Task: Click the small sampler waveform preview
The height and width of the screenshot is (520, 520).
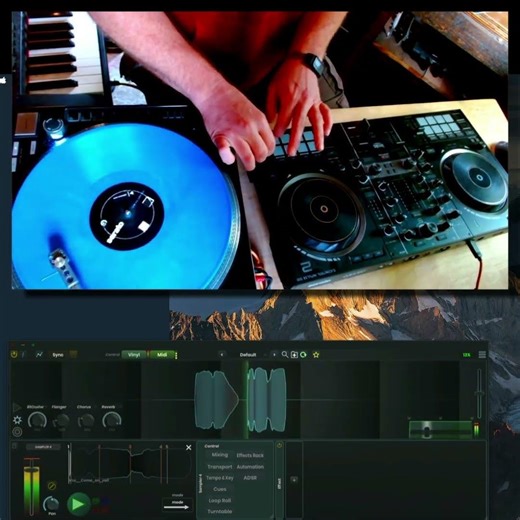Action: (130, 464)
